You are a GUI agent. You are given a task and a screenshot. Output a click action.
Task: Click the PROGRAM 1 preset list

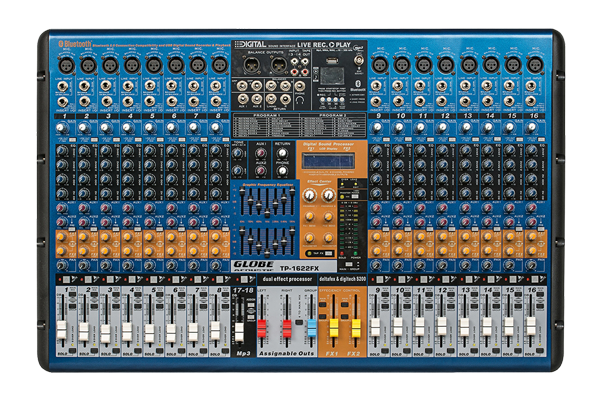pyautogui.click(x=266, y=125)
